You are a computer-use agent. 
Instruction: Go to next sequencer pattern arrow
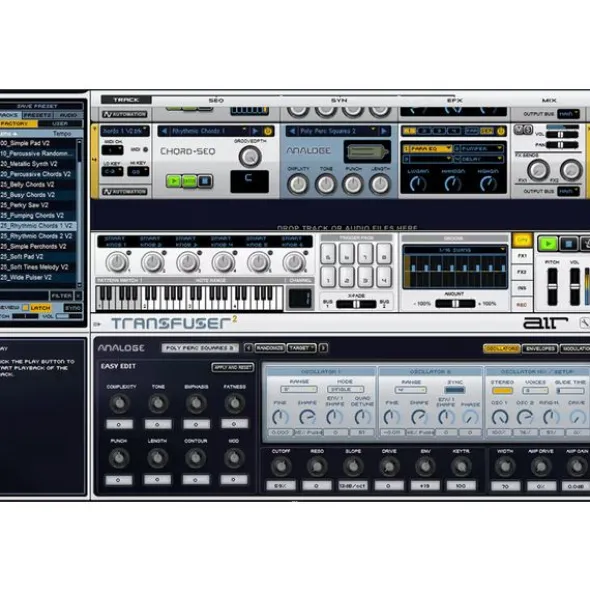click(x=255, y=131)
